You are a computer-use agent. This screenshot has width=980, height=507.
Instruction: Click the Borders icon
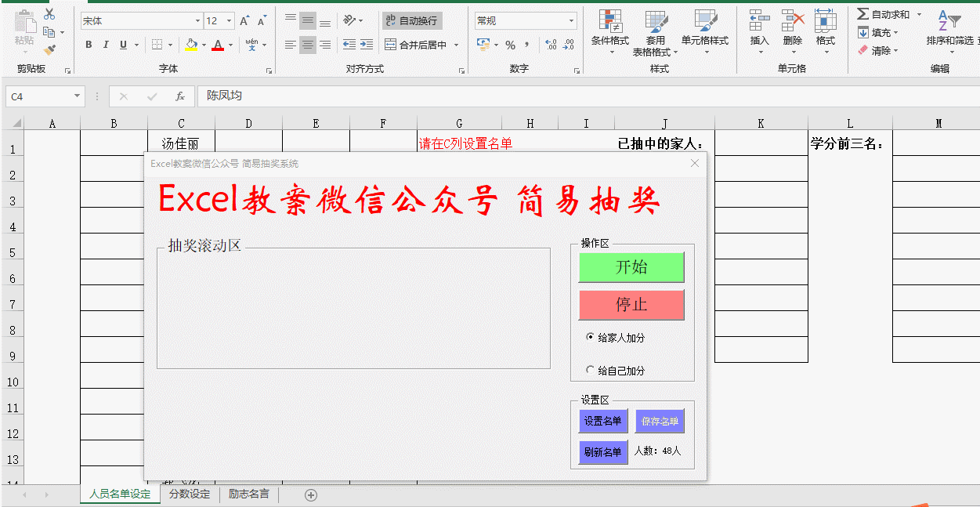pyautogui.click(x=157, y=45)
